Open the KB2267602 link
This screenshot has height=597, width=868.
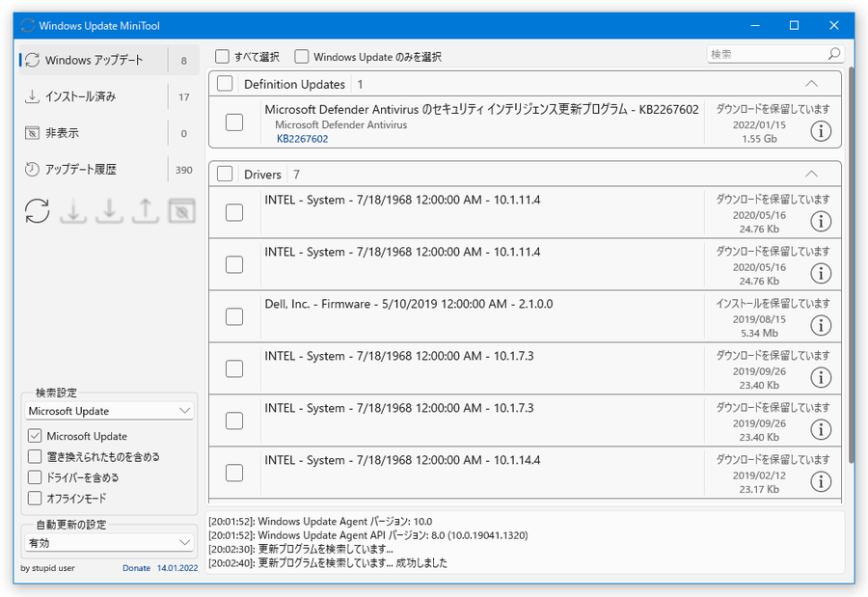(302, 139)
